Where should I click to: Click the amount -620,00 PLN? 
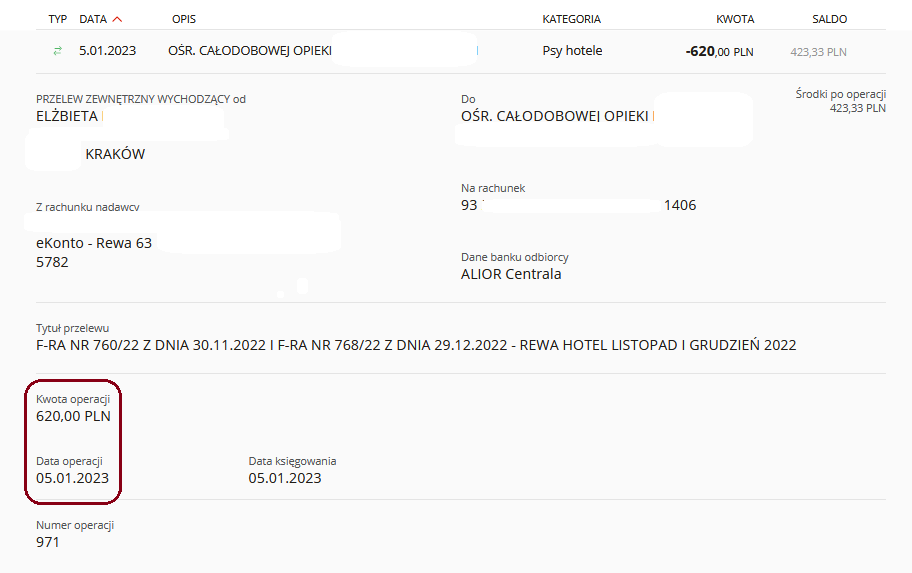[x=719, y=51]
